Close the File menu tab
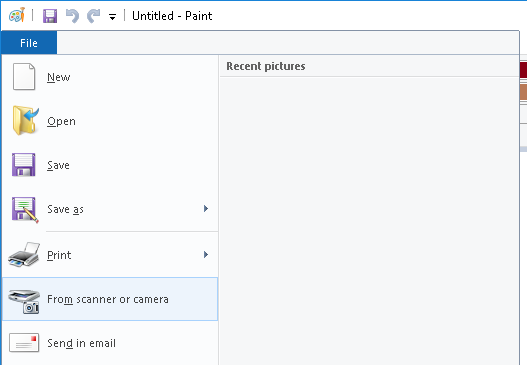The width and height of the screenshot is (527, 365). [29, 43]
